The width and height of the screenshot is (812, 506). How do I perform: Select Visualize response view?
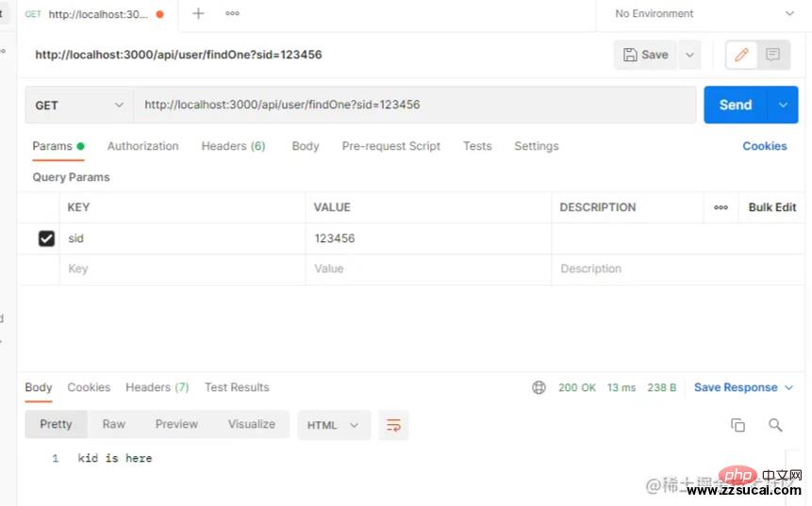tap(252, 424)
